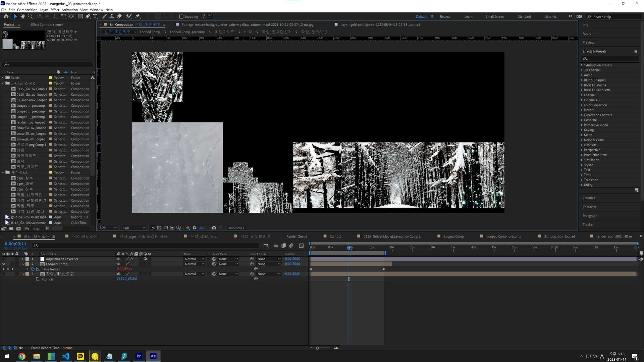Open the 50% magnification dropdown
This screenshot has height=362, width=644.
(x=108, y=228)
